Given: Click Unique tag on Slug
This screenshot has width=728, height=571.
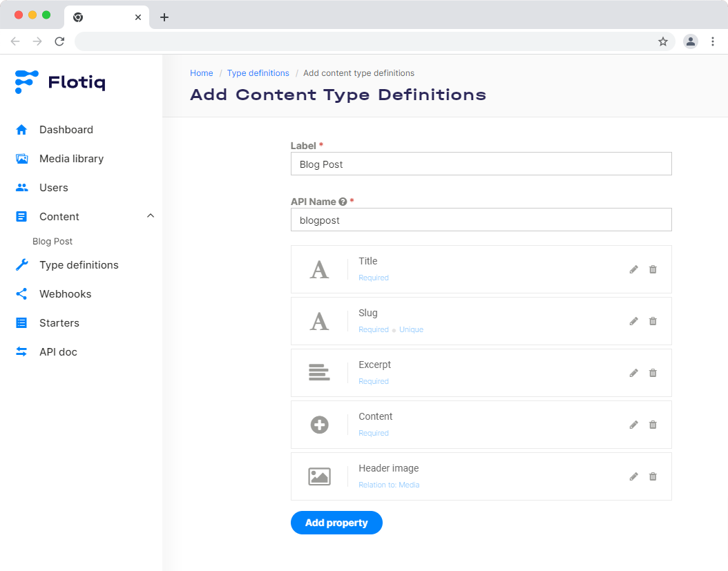Looking at the screenshot, I should pyautogui.click(x=412, y=329).
